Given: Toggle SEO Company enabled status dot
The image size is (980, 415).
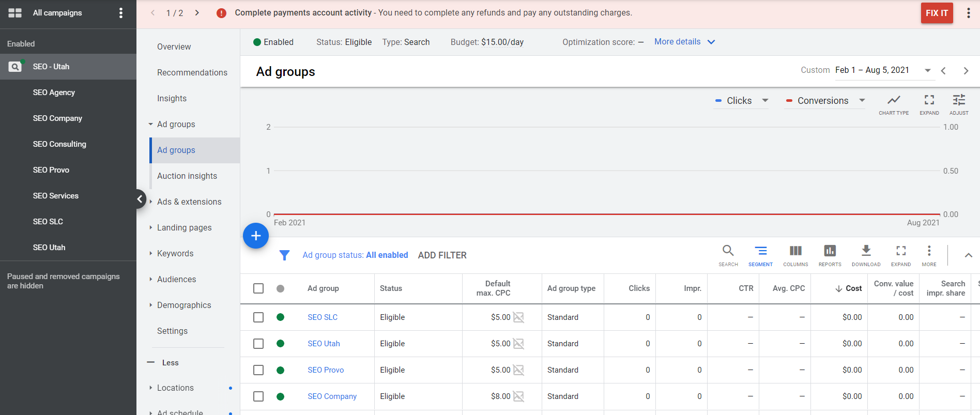Looking at the screenshot, I should point(280,396).
